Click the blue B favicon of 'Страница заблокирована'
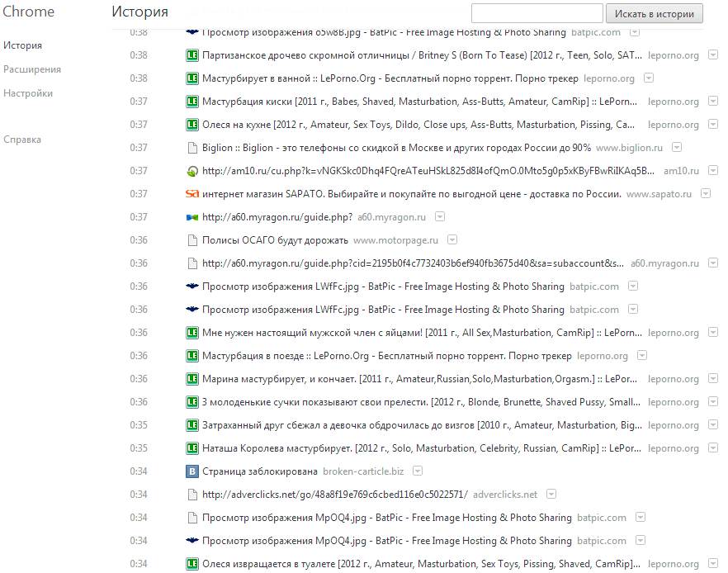The height and width of the screenshot is (573, 728). [191, 471]
